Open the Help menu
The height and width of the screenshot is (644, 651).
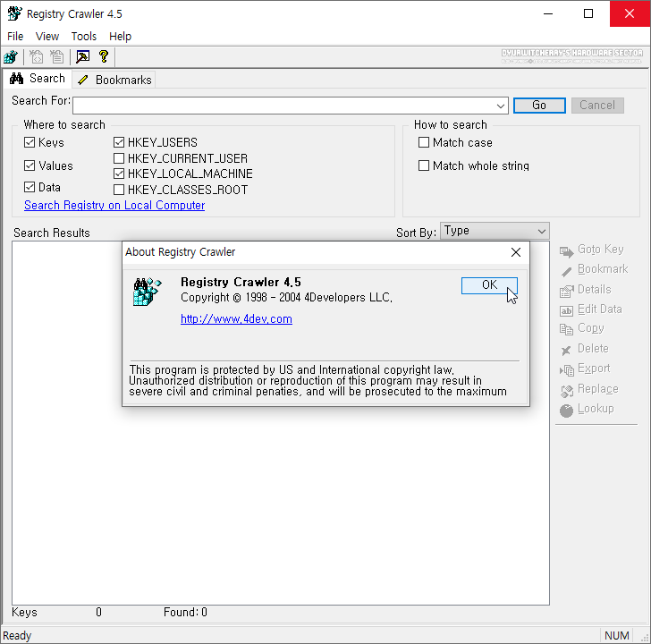121,37
